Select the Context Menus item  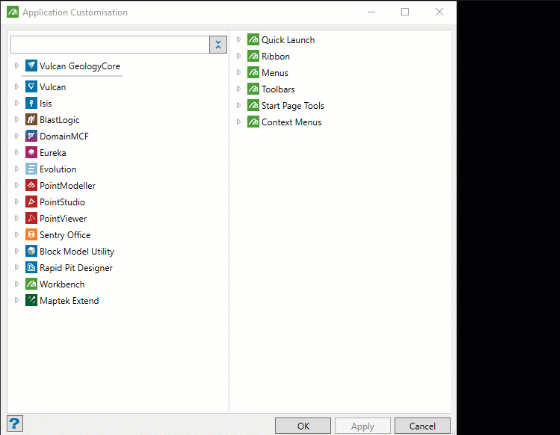tap(291, 122)
